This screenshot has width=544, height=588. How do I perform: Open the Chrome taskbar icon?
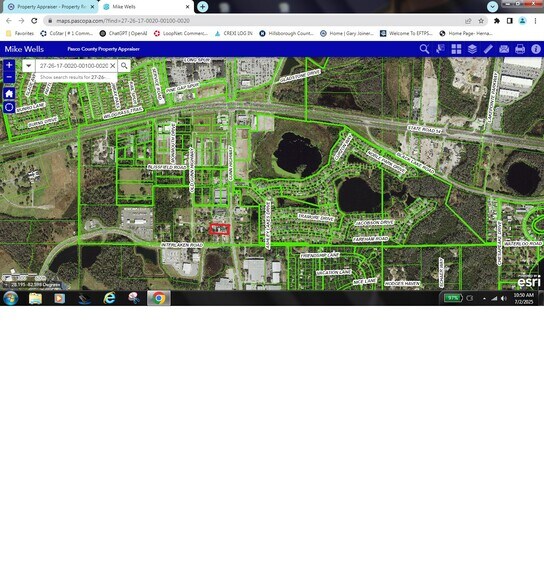tap(159, 298)
